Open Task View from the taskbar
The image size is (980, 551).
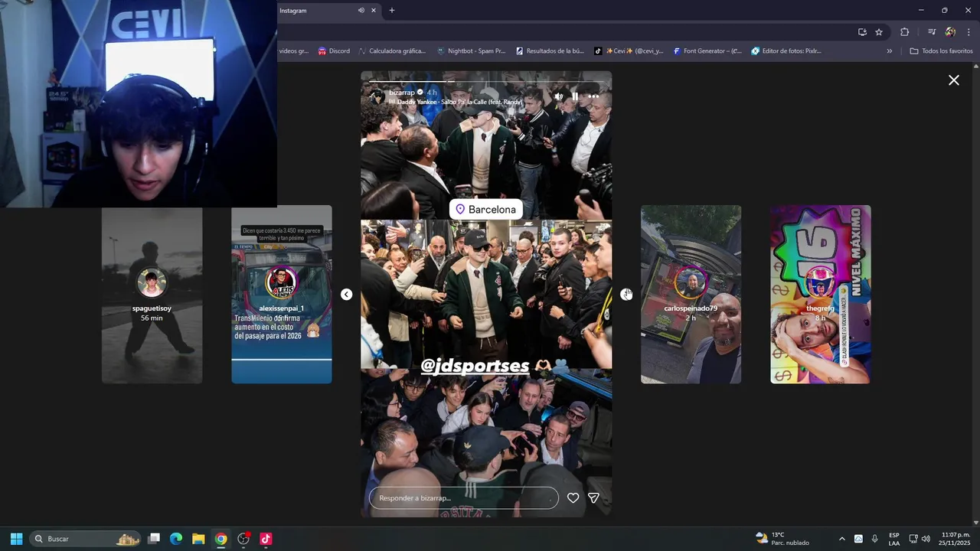153,539
